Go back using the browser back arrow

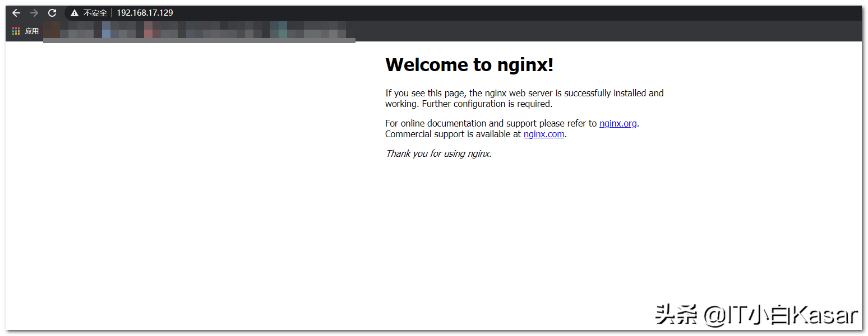pyautogui.click(x=16, y=13)
